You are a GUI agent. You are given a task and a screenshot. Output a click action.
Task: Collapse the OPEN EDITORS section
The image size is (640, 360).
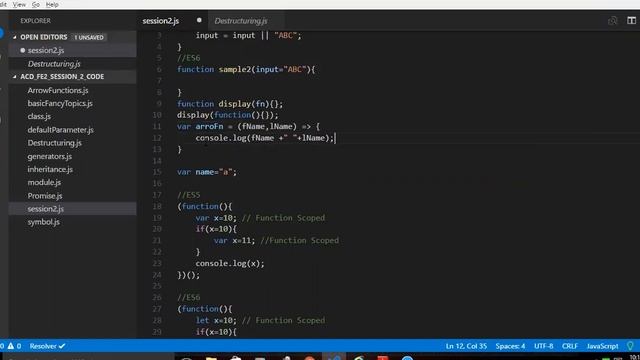(15, 37)
